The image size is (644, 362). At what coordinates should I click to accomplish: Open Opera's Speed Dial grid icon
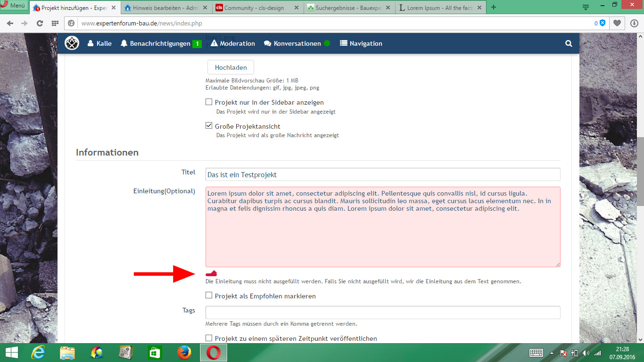[x=55, y=23]
